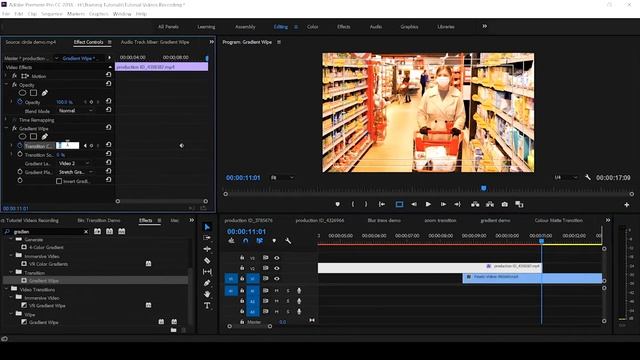Open the Window menu

coord(122,13)
